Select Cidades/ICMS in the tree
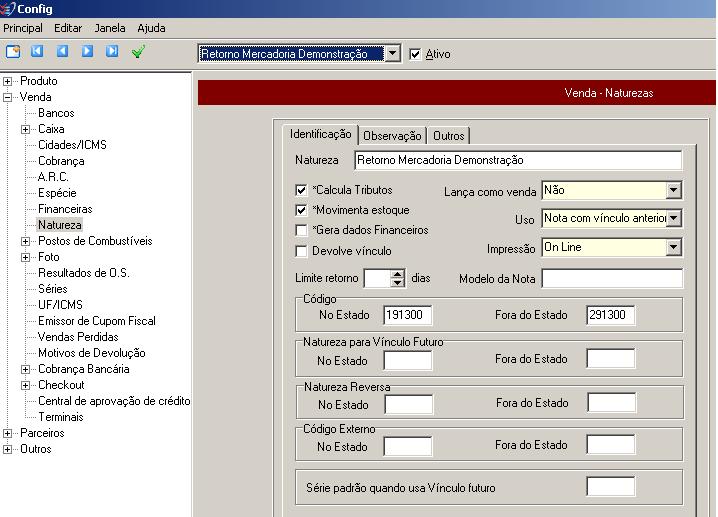 [72, 145]
